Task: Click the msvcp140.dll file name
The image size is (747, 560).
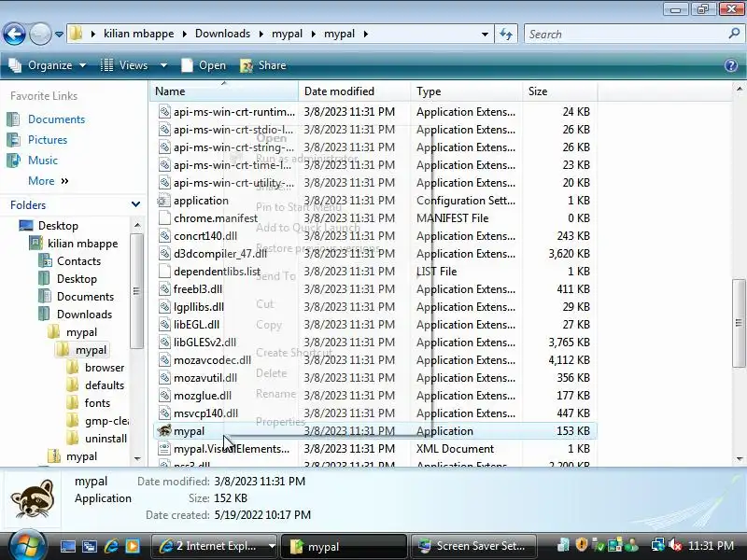Action: [205, 413]
